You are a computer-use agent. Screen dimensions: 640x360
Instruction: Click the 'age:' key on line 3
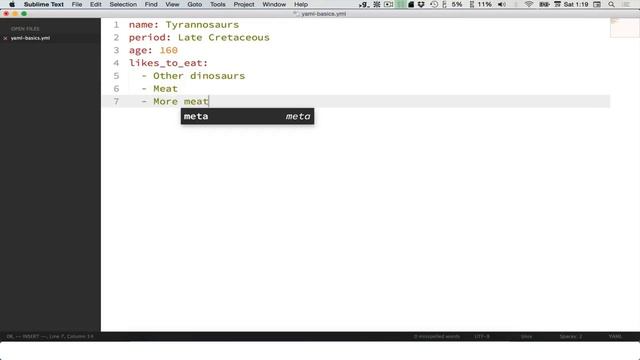click(x=141, y=50)
